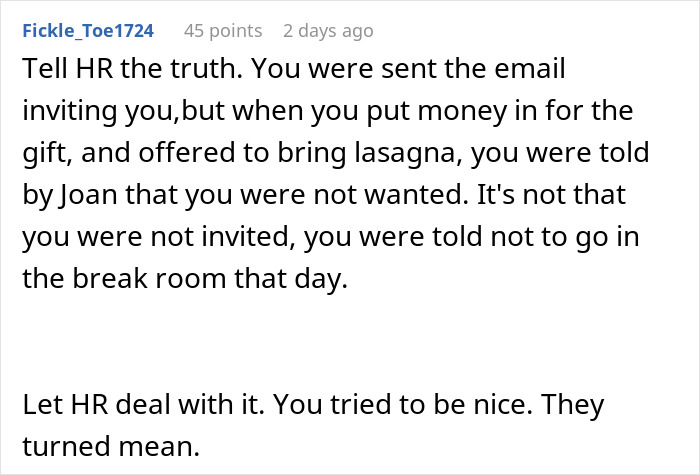
Task: Click the 45 points score label
Action: tap(223, 31)
